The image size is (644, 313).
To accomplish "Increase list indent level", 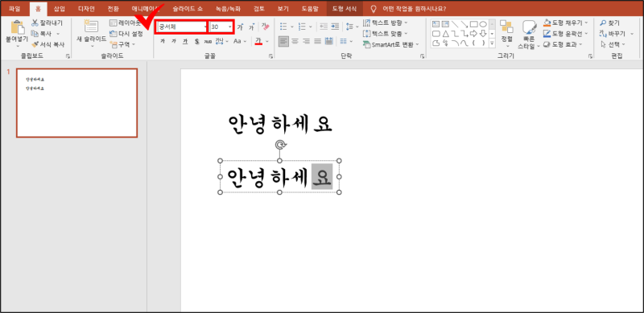I will (x=335, y=27).
